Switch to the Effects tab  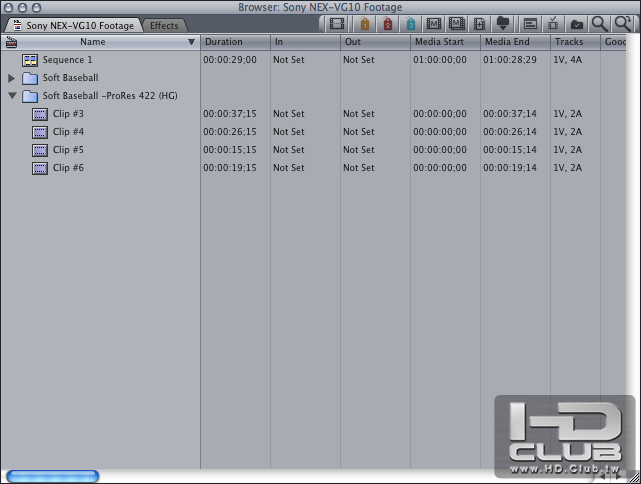(164, 25)
